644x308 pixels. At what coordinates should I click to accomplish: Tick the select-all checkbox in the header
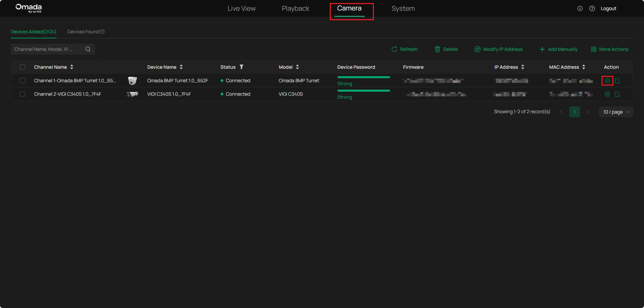pos(23,67)
